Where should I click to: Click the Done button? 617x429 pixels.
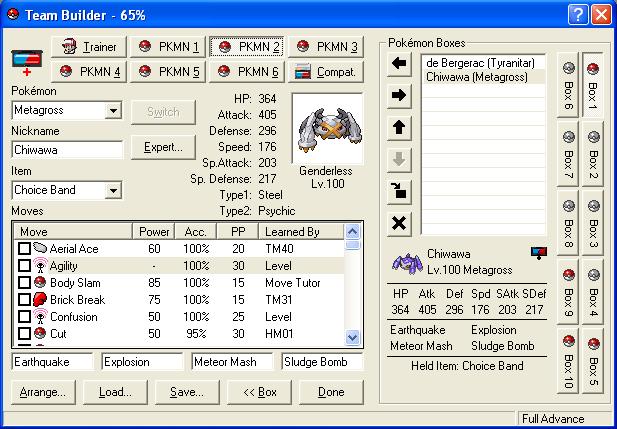tap(331, 392)
